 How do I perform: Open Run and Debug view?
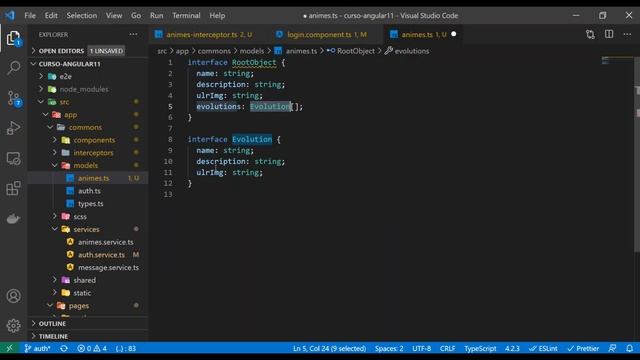(x=13, y=128)
